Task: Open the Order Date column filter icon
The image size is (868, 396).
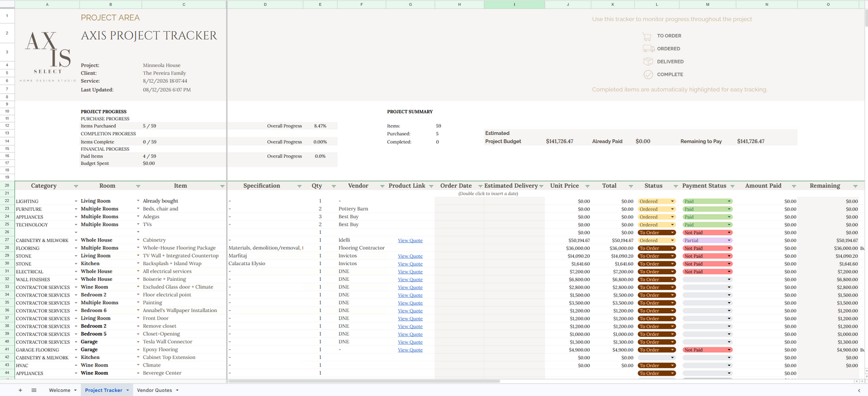Action: click(x=480, y=186)
